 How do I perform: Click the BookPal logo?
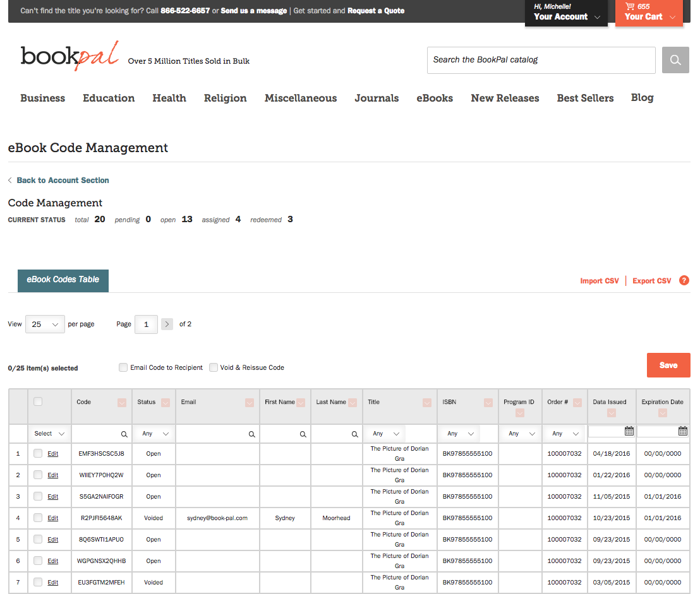69,56
